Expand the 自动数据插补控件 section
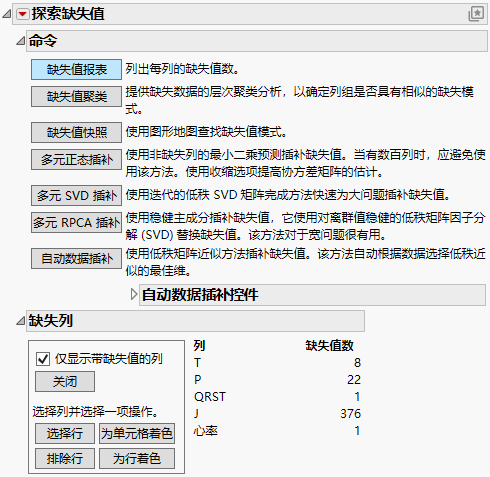 (x=134, y=294)
